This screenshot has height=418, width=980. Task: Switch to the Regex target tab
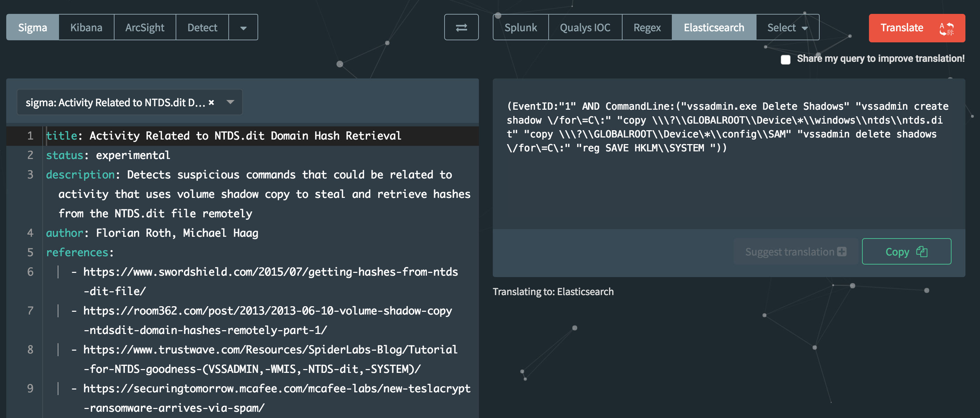click(647, 27)
